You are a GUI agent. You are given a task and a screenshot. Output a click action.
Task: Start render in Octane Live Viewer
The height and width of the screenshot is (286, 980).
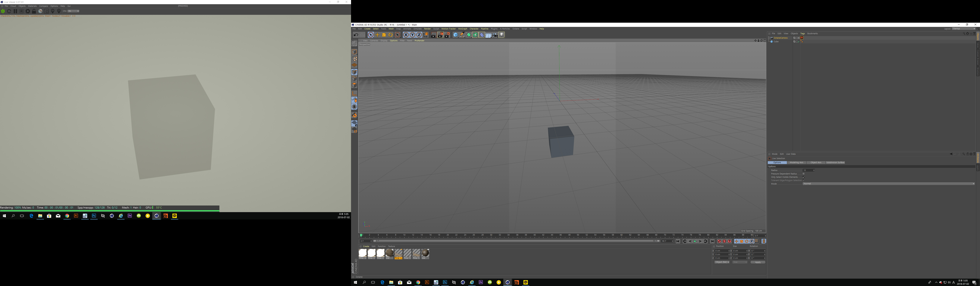pos(3,11)
